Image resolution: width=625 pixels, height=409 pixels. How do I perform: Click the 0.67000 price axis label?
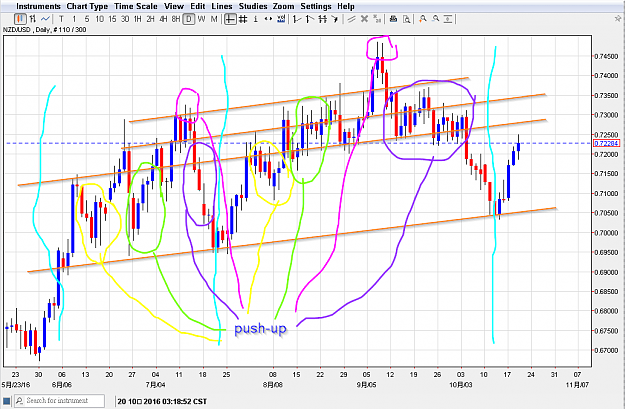(606, 350)
